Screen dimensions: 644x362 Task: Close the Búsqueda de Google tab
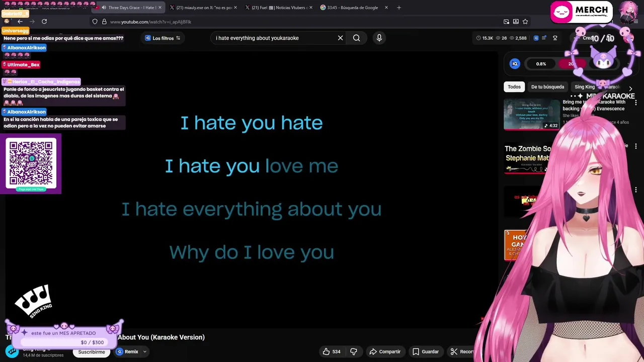[x=386, y=8]
